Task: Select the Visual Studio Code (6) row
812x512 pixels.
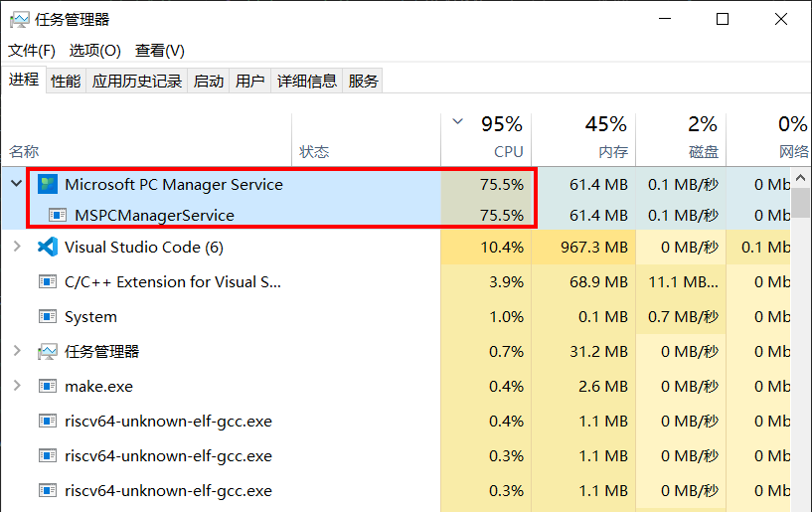Action: pyautogui.click(x=397, y=248)
